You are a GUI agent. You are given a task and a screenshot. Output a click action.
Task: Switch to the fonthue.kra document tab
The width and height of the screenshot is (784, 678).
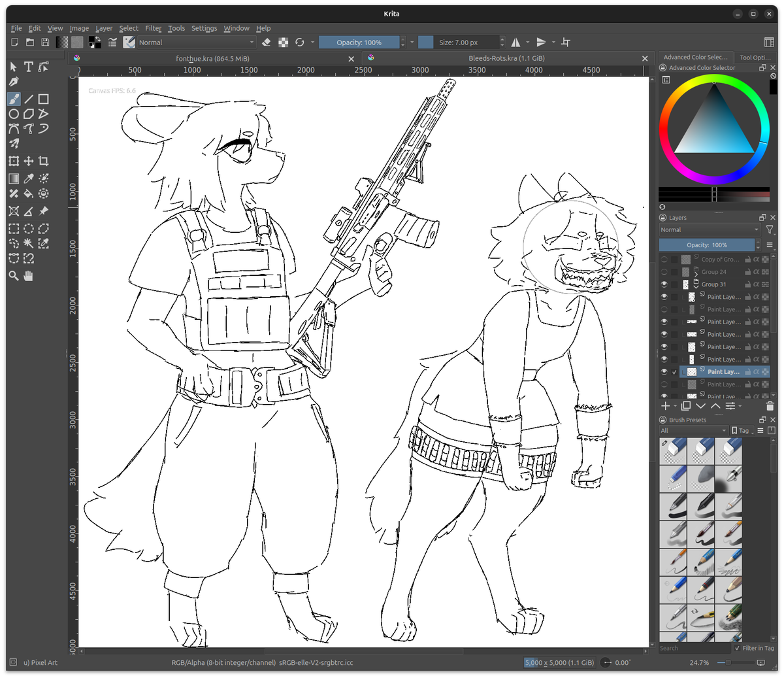(x=213, y=58)
